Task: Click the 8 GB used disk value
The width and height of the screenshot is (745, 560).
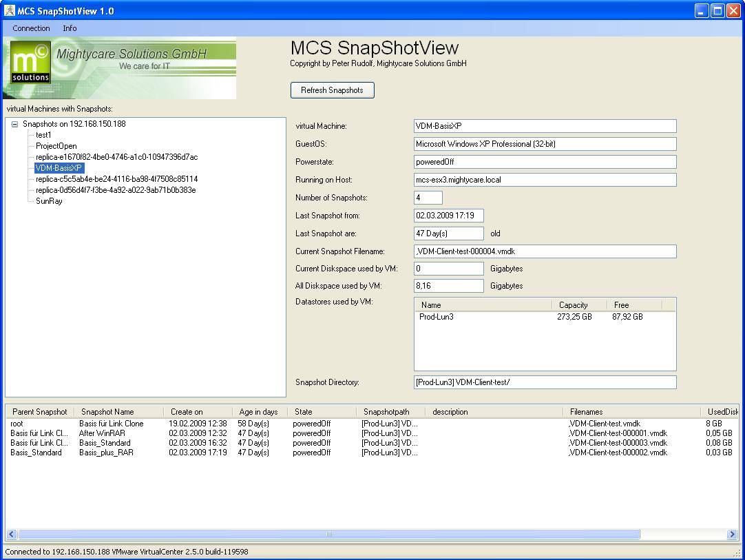Action: 713,424
